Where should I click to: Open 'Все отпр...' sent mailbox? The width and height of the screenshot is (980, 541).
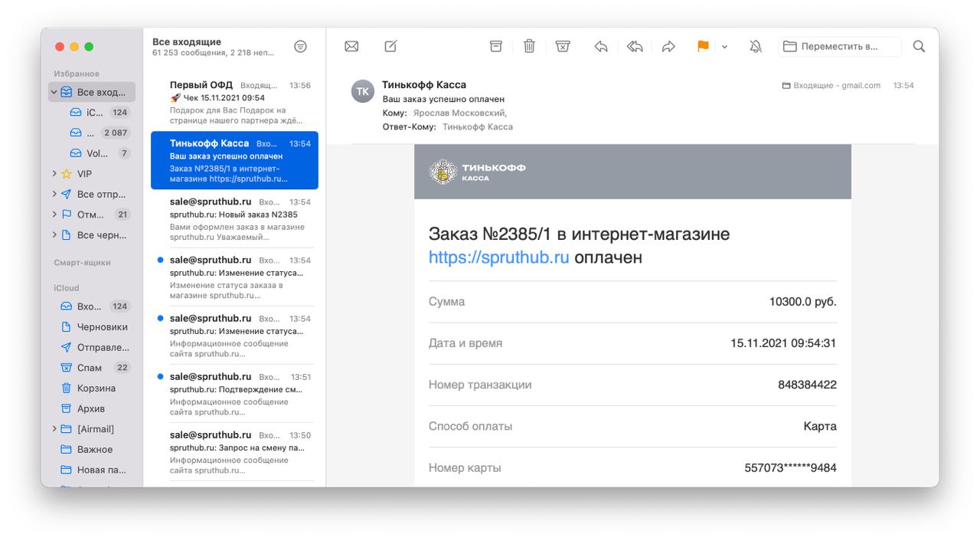pos(93,195)
